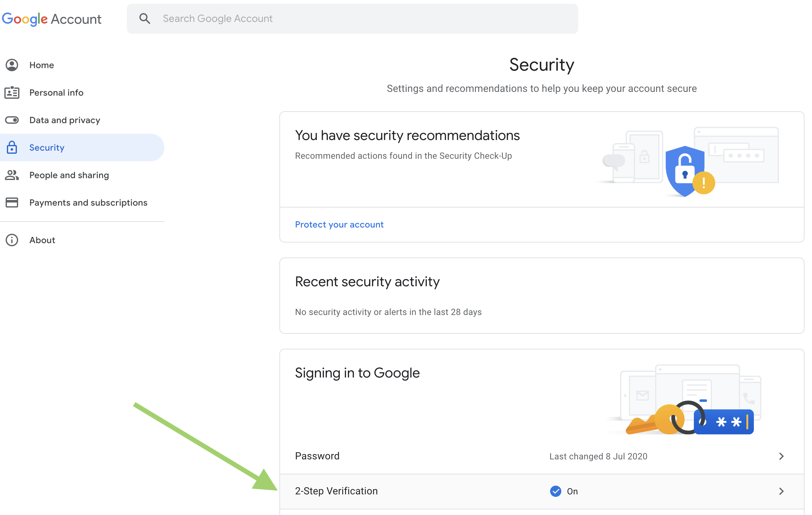Click the About info circle icon
This screenshot has width=812, height=515.
12,240
